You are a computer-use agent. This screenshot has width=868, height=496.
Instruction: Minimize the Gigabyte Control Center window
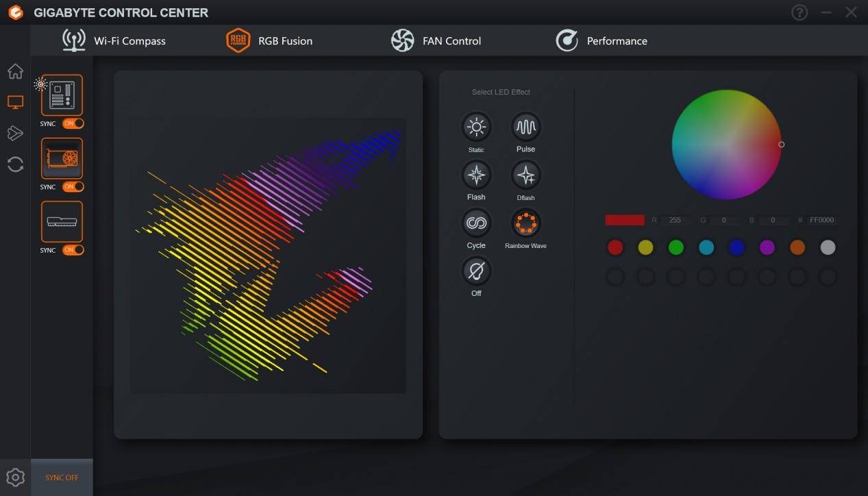826,12
